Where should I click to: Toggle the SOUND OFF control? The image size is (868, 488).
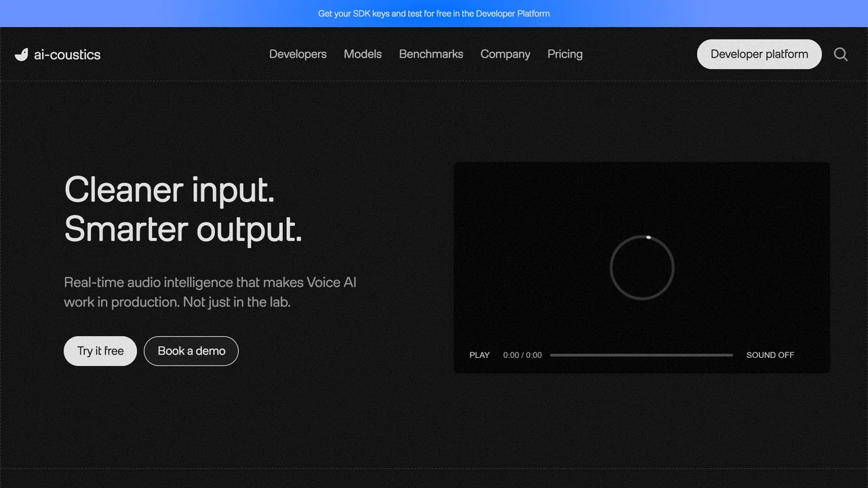click(x=770, y=355)
